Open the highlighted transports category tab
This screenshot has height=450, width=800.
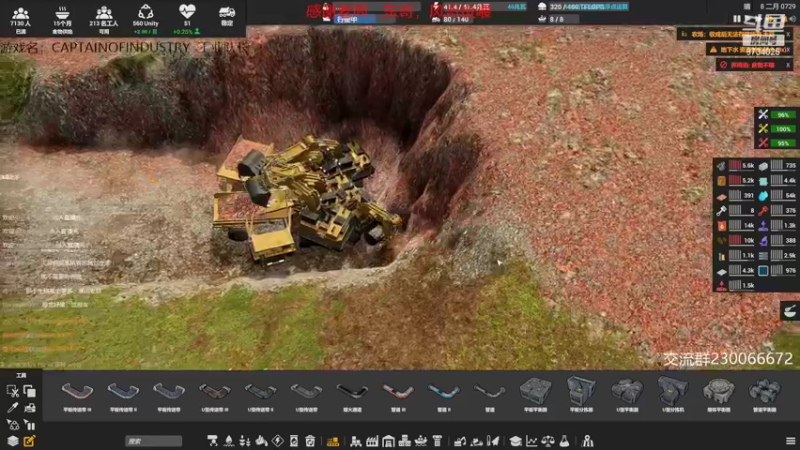point(333,441)
